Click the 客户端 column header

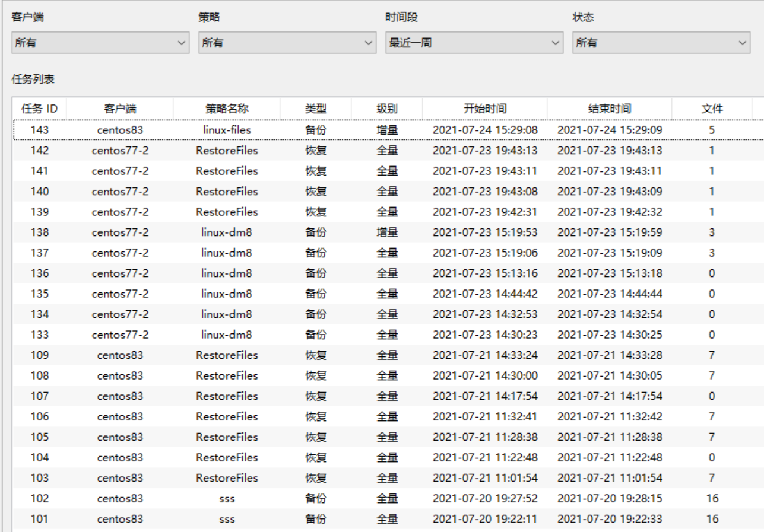pos(120,109)
